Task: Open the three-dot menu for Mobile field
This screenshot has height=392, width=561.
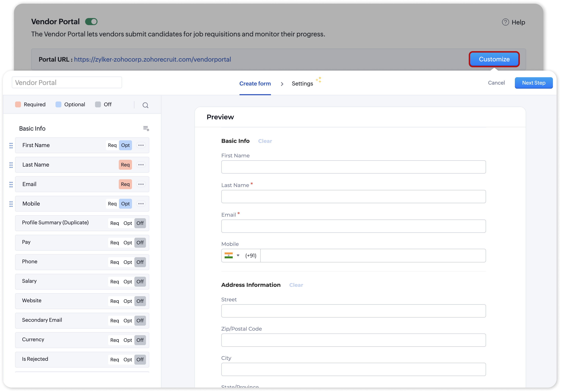Action: 141,204
